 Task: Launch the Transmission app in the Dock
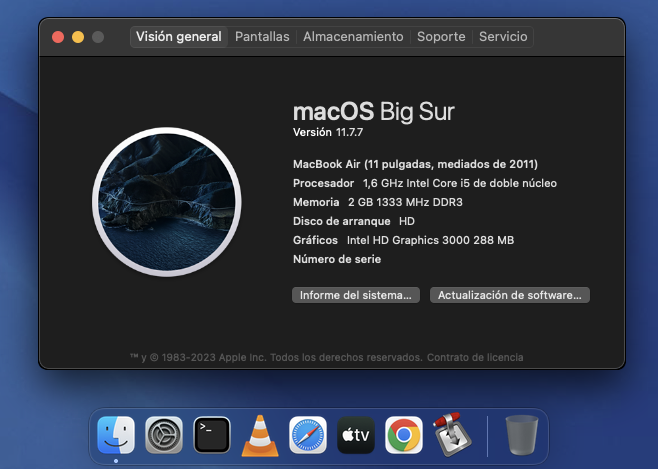(452, 435)
